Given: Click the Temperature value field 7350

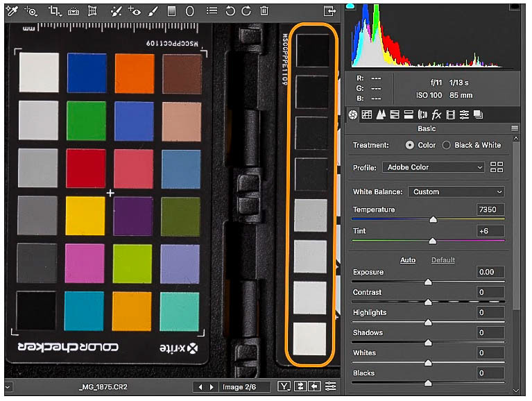Looking at the screenshot, I should [x=490, y=210].
